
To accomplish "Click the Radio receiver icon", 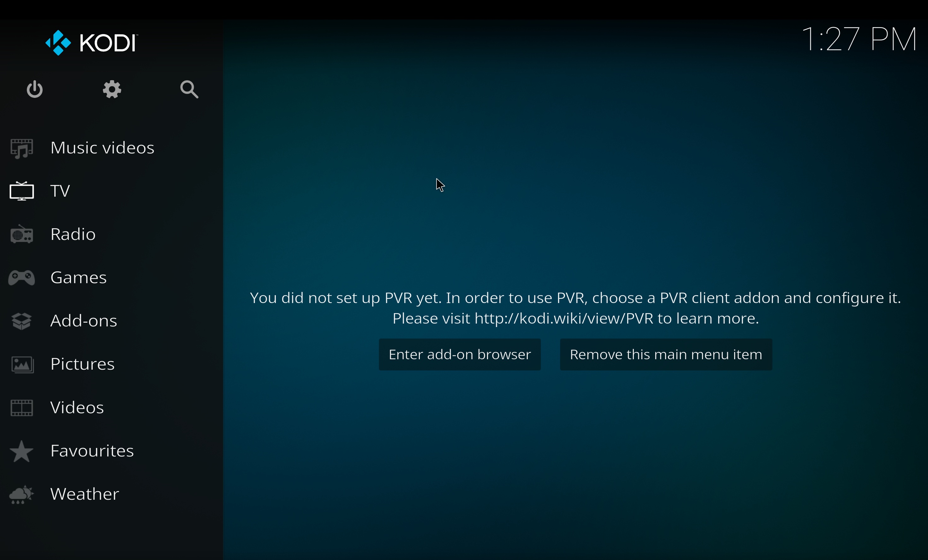I will coord(22,234).
